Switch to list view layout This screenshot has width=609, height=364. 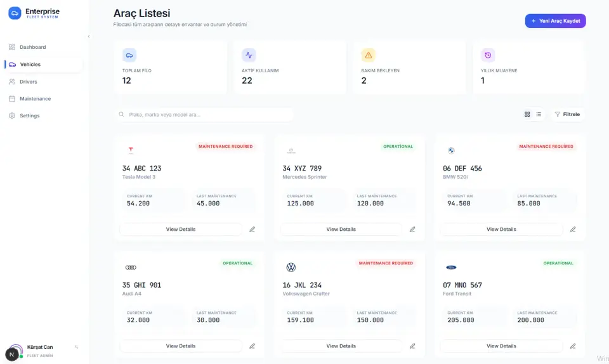pos(539,115)
